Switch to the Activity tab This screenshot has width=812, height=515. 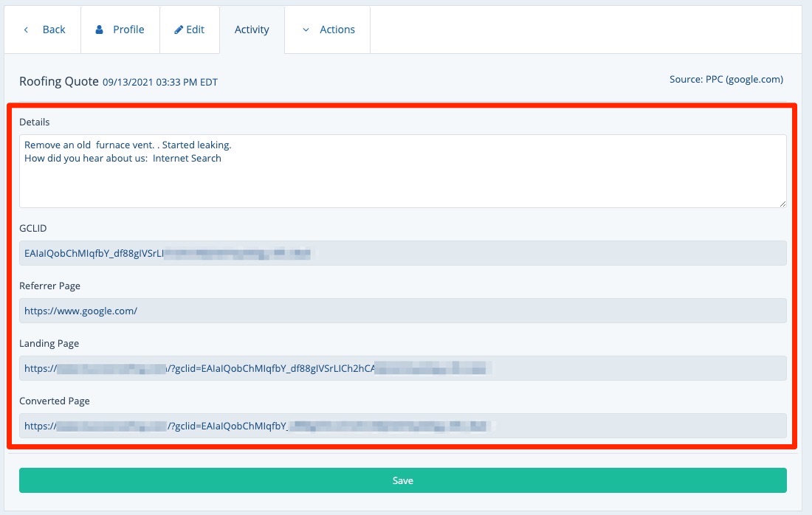[252, 30]
